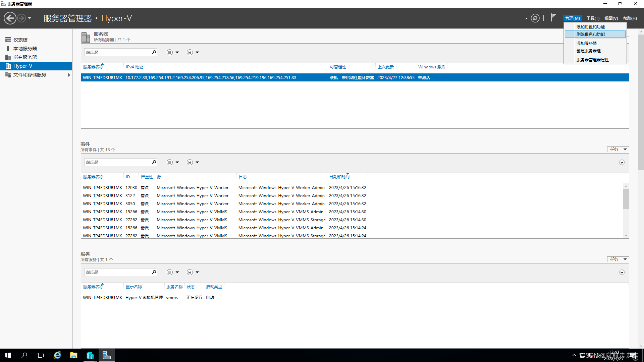Image resolution: width=644 pixels, height=362 pixels.
Task: Click the save query icon in services
Action: [x=190, y=272]
